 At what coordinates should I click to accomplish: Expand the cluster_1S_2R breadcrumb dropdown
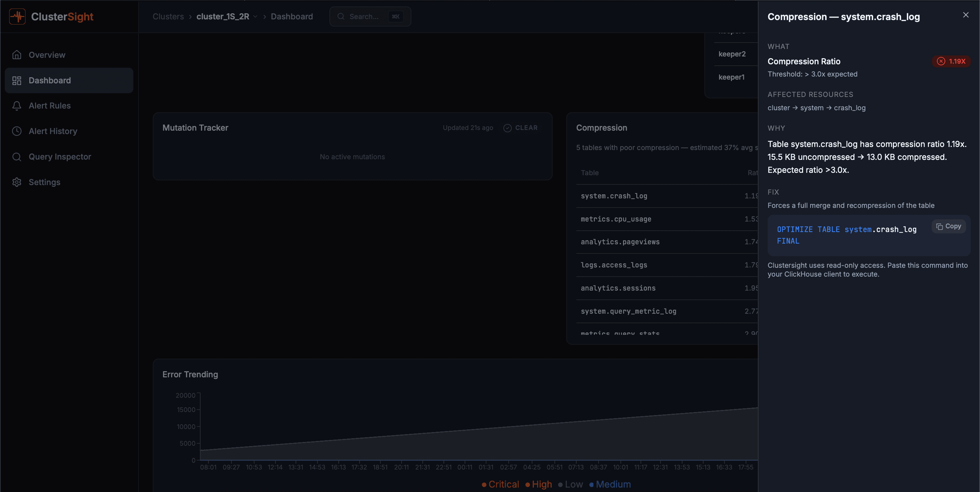(x=256, y=17)
